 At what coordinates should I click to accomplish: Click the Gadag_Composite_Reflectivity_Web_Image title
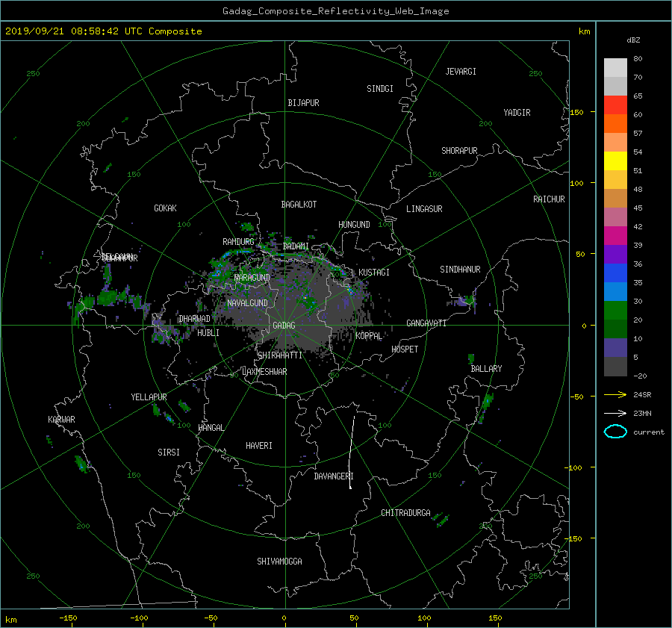335,11
